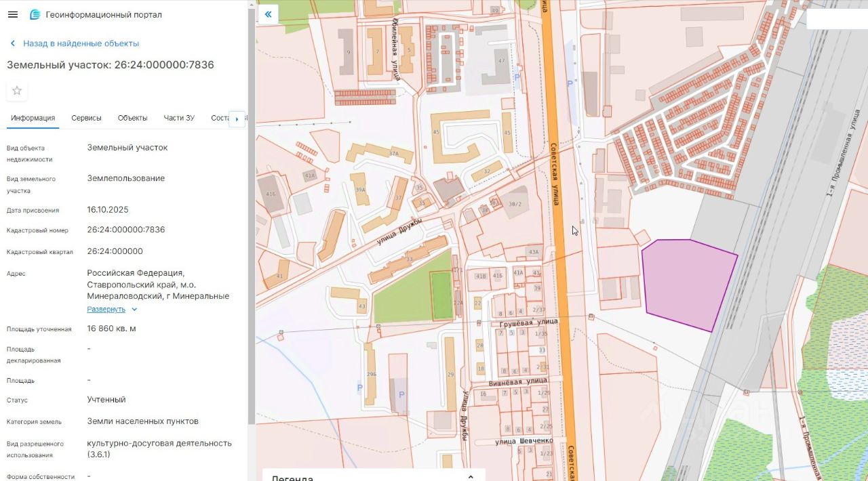This screenshot has height=481, width=868.
Task: Click the Геоинформационный портал logo icon
Action: (x=35, y=14)
